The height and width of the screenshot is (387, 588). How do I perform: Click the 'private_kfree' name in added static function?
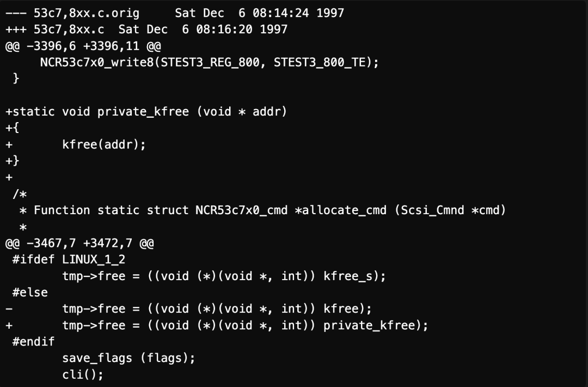143,112
